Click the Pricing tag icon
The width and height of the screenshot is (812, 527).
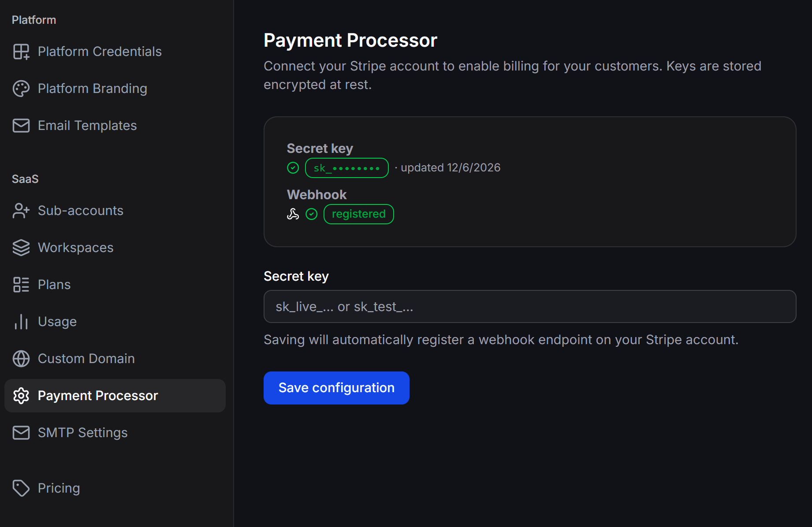coord(21,488)
